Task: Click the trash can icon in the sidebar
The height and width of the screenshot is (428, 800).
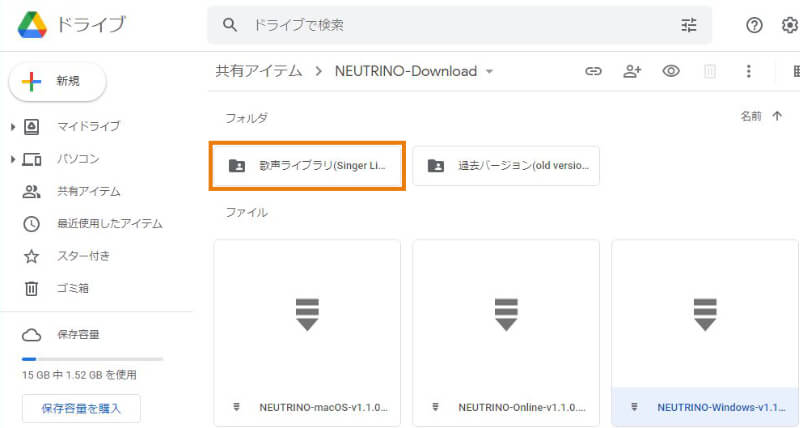Action: (x=32, y=289)
